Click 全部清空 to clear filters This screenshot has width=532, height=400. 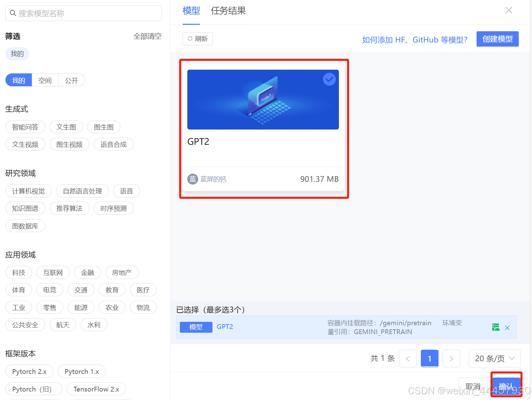[x=148, y=36]
